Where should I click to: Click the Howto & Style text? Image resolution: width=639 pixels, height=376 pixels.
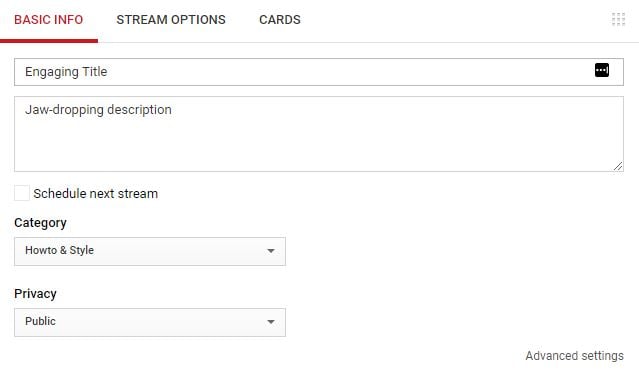point(59,250)
